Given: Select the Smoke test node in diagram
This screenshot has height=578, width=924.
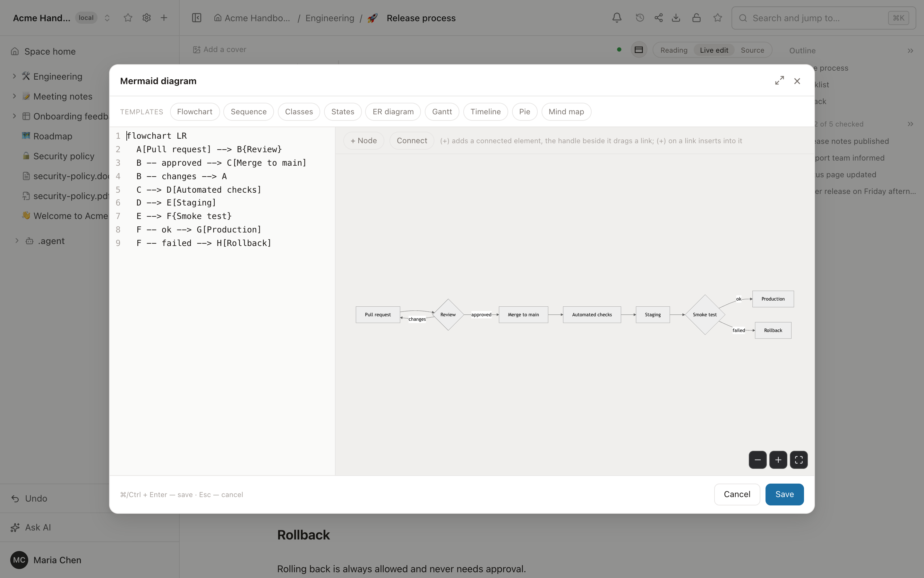Looking at the screenshot, I should pyautogui.click(x=705, y=315).
